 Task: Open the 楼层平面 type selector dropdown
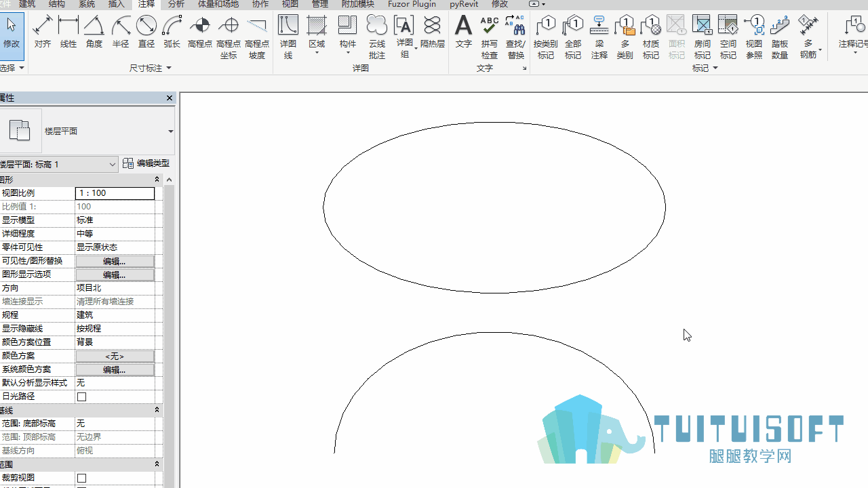170,131
